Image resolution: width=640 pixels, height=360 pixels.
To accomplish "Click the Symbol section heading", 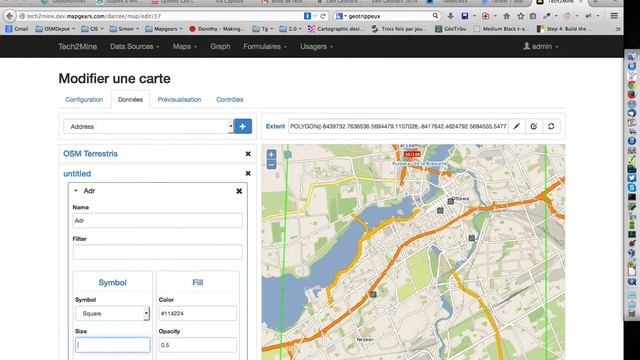I will (112, 282).
